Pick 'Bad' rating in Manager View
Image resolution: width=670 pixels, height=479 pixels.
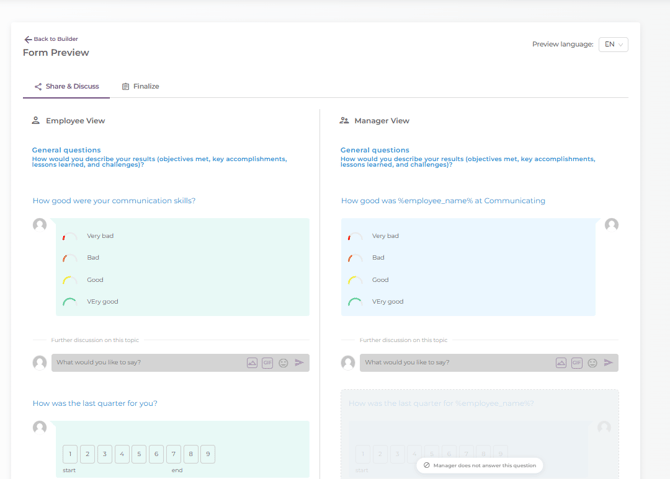pyautogui.click(x=377, y=258)
